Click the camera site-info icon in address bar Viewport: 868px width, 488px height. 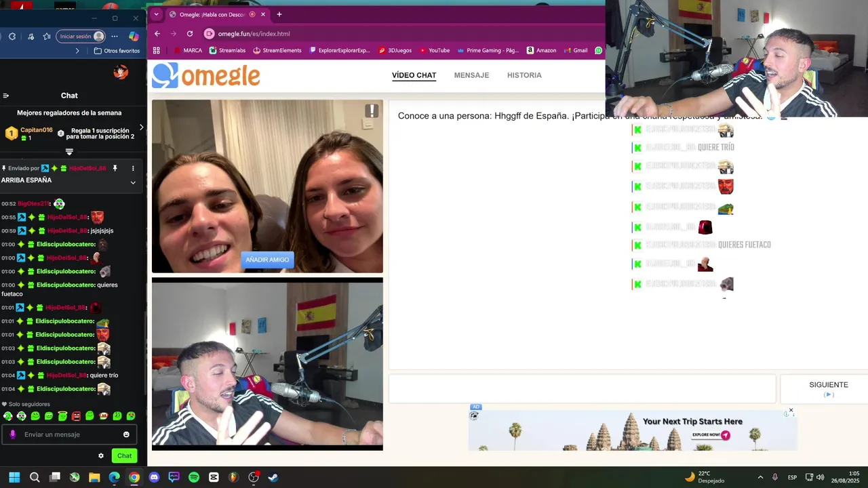coord(209,34)
